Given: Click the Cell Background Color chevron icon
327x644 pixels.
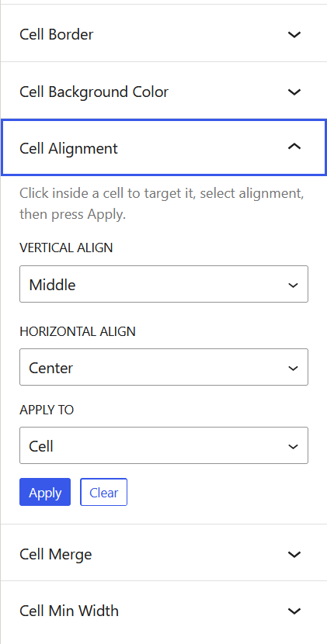Looking at the screenshot, I should [x=294, y=92].
